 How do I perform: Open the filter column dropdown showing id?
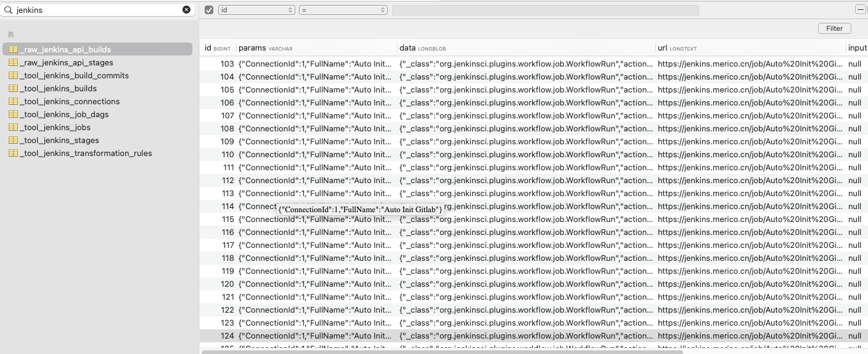pyautogui.click(x=256, y=10)
